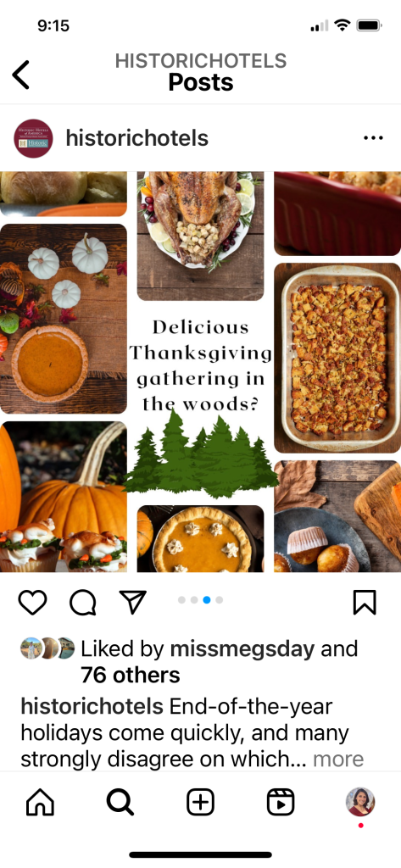Go back using the left arrow

click(x=21, y=75)
